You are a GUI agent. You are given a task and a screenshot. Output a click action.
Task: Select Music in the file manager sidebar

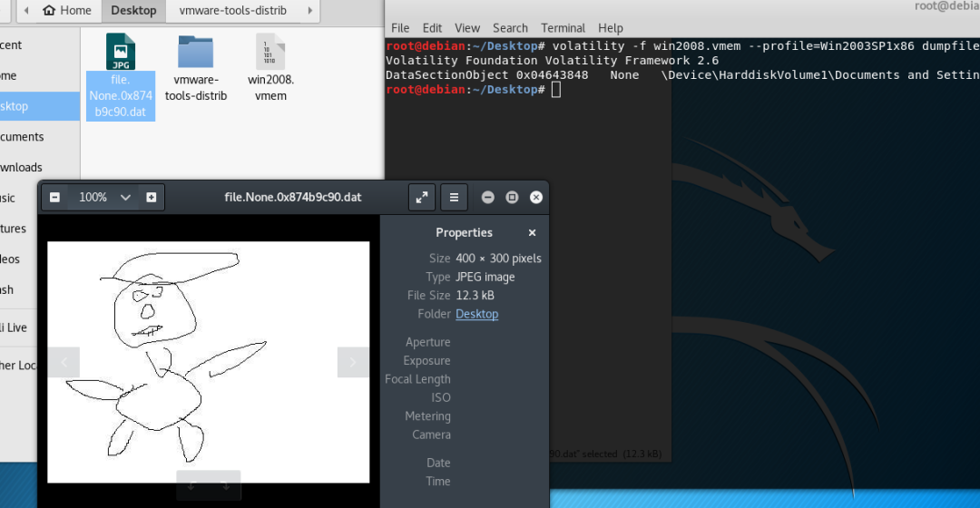click(19, 198)
